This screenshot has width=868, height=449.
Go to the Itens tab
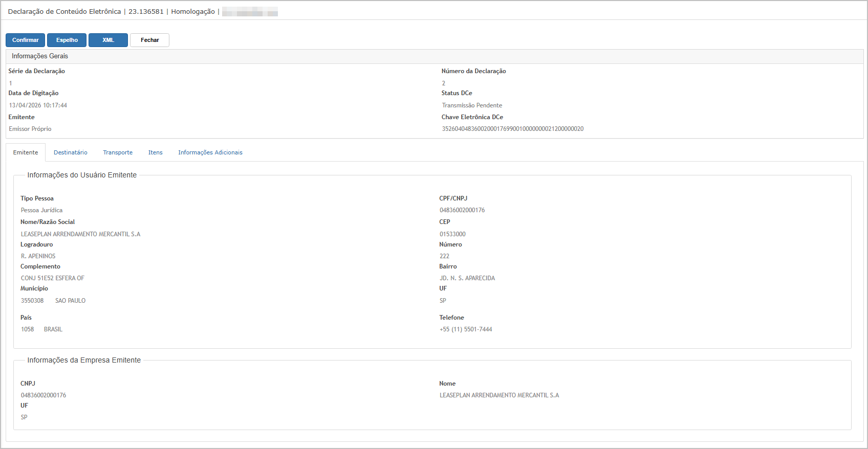[155, 152]
